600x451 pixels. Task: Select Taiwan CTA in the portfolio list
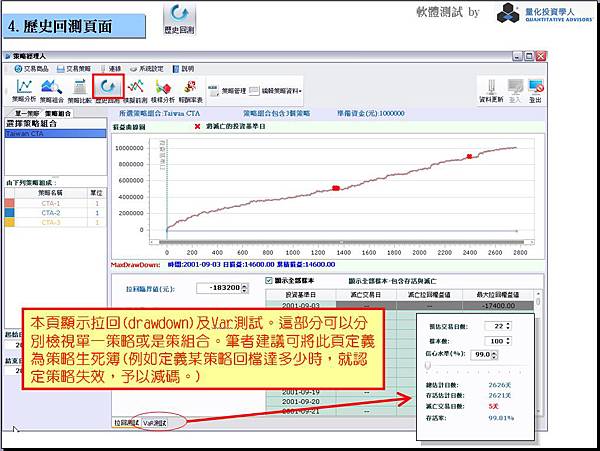[55, 134]
